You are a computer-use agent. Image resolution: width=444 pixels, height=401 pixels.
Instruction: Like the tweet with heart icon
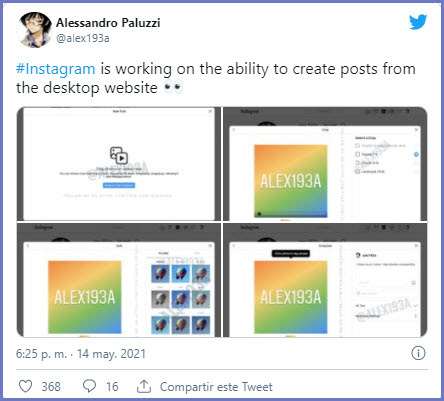point(26,386)
